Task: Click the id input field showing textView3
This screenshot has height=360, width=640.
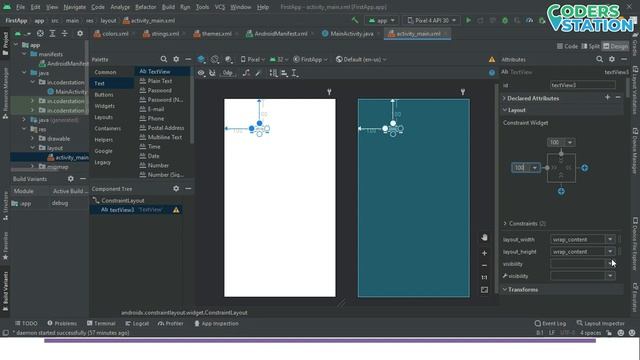Action: pyautogui.click(x=582, y=85)
